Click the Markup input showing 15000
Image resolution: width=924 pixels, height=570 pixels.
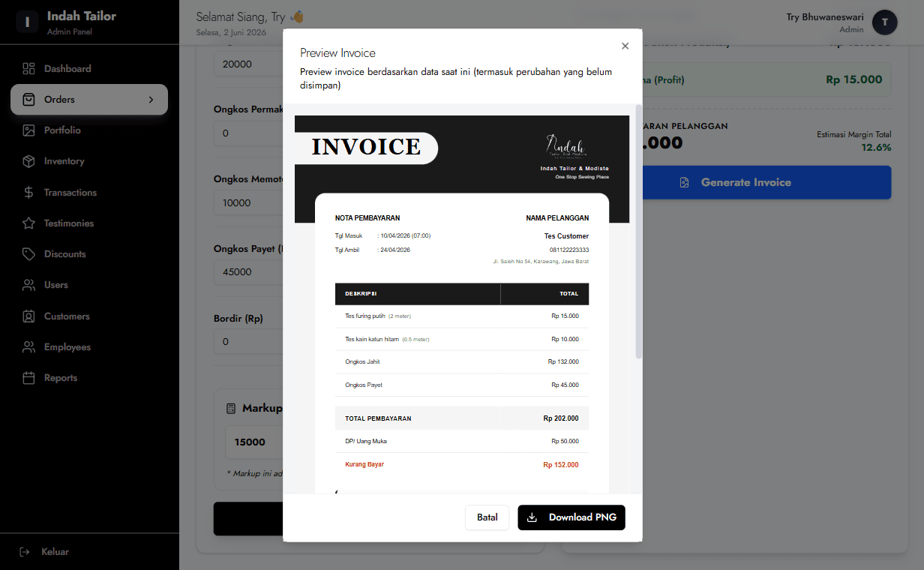pyautogui.click(x=254, y=442)
